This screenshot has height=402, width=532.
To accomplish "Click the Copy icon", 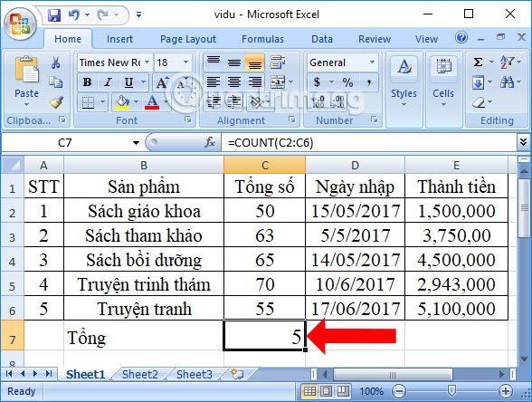I will point(56,81).
